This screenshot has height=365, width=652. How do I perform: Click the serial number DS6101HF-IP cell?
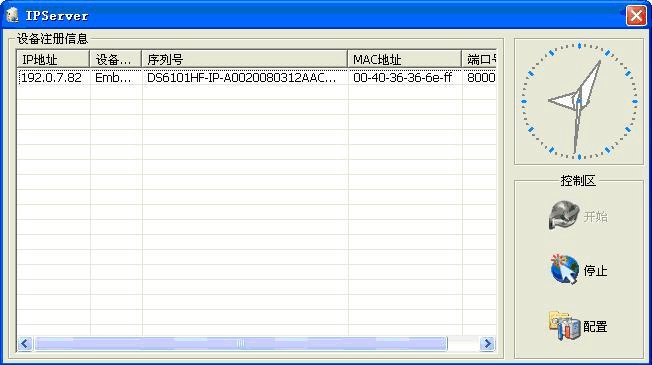click(242, 77)
